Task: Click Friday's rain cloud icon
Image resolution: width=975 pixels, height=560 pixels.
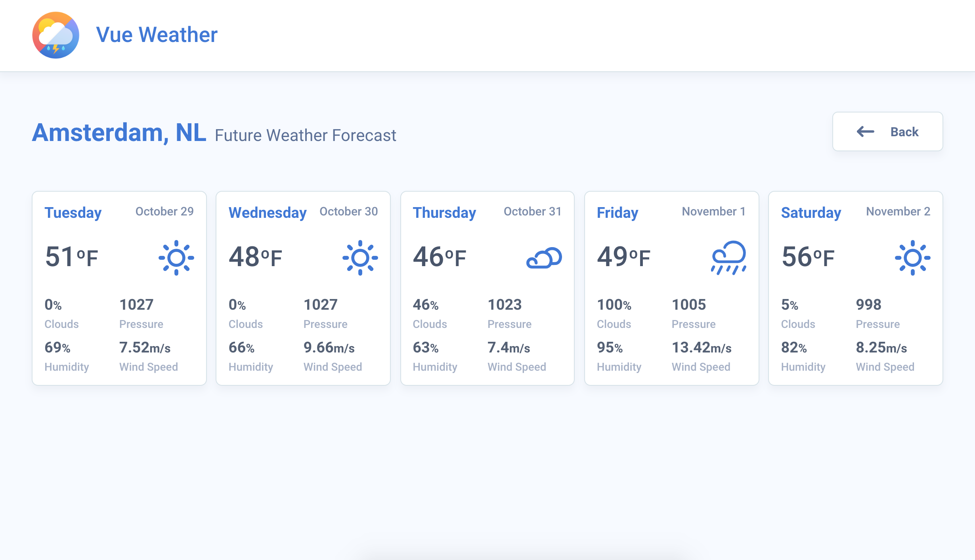Action: pos(728,257)
